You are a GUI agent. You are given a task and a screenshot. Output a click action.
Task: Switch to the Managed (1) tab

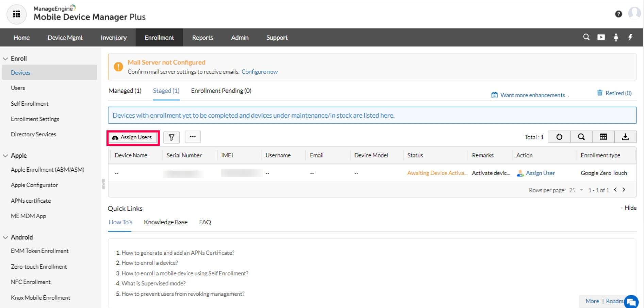pyautogui.click(x=125, y=91)
